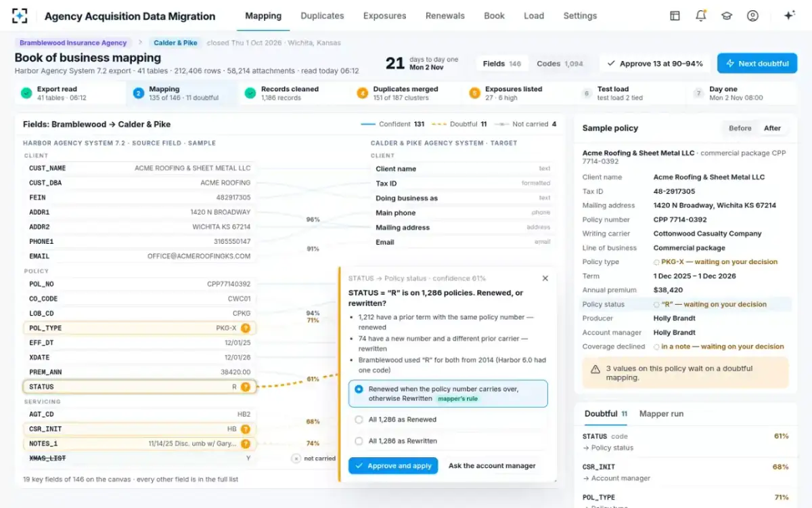The image size is (812, 508).
Task: Switch to Doubtful 11 tab
Action: (x=606, y=414)
